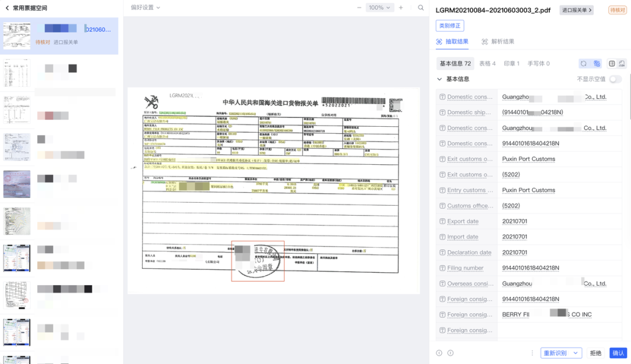Click the 确认 button

tap(618, 353)
